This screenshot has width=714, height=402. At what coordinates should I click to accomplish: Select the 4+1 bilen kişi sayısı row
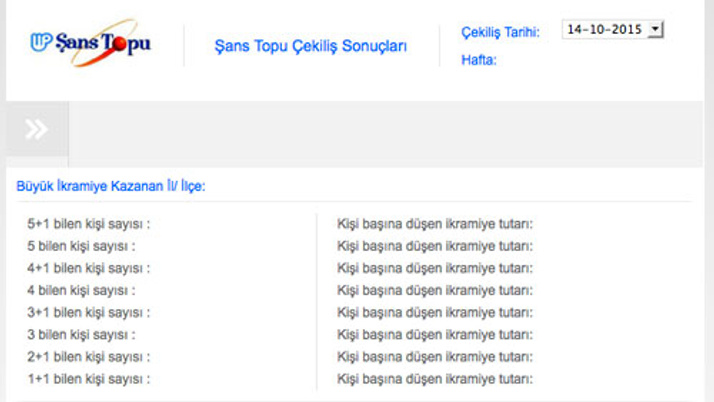pos(88,268)
